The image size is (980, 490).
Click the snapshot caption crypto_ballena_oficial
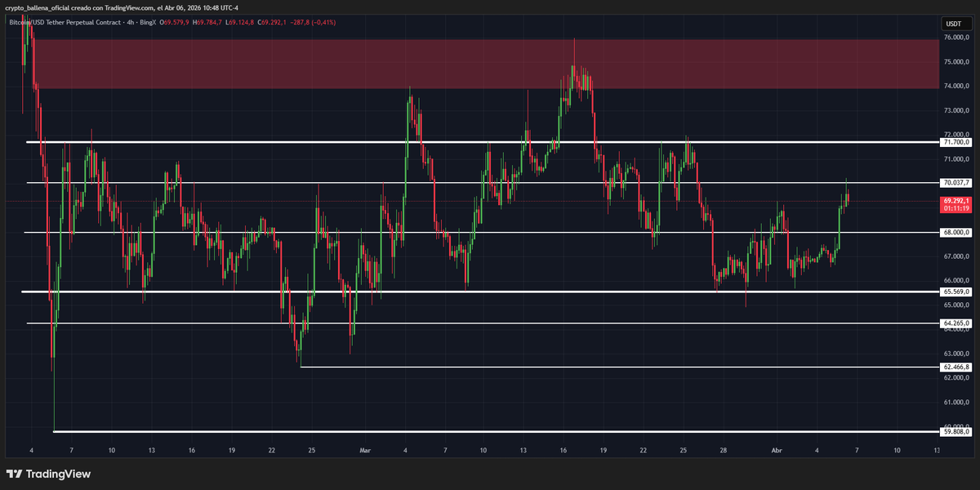(x=36, y=8)
